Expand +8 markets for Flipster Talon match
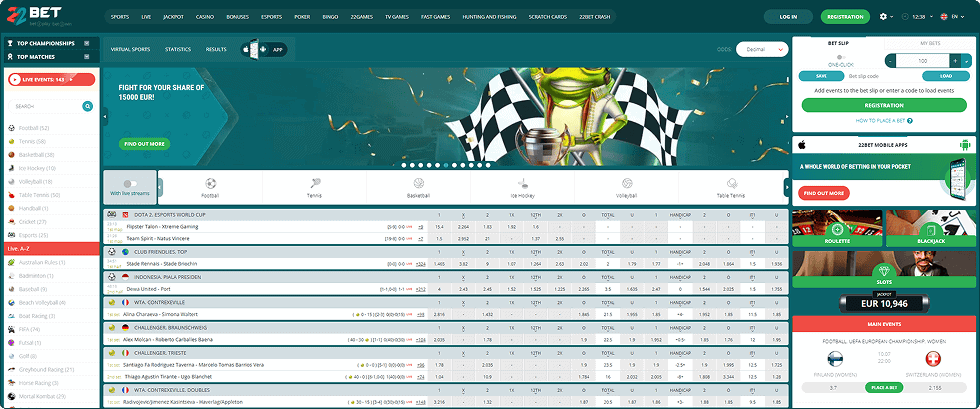Image resolution: width=980 pixels, height=409 pixels. [x=421, y=226]
